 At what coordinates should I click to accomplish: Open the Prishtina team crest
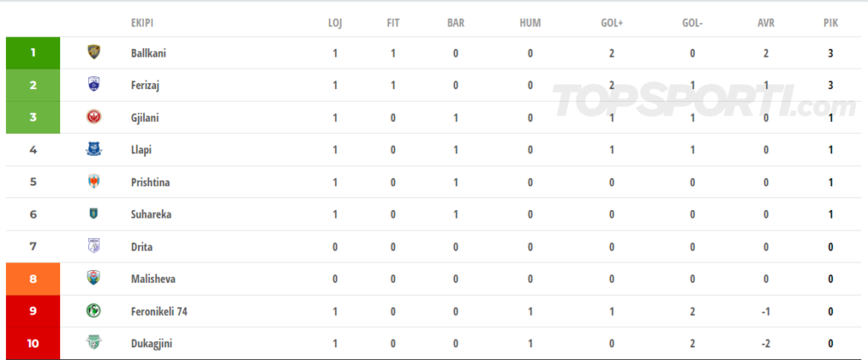[x=93, y=181]
